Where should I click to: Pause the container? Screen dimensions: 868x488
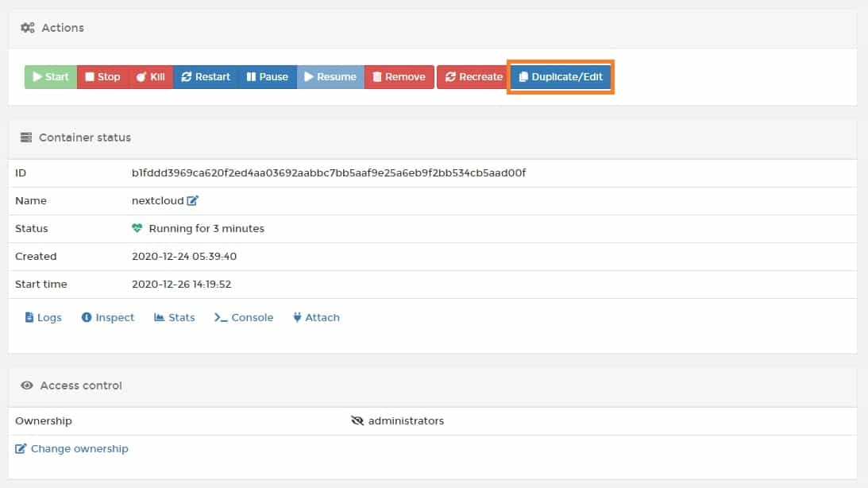pos(268,77)
